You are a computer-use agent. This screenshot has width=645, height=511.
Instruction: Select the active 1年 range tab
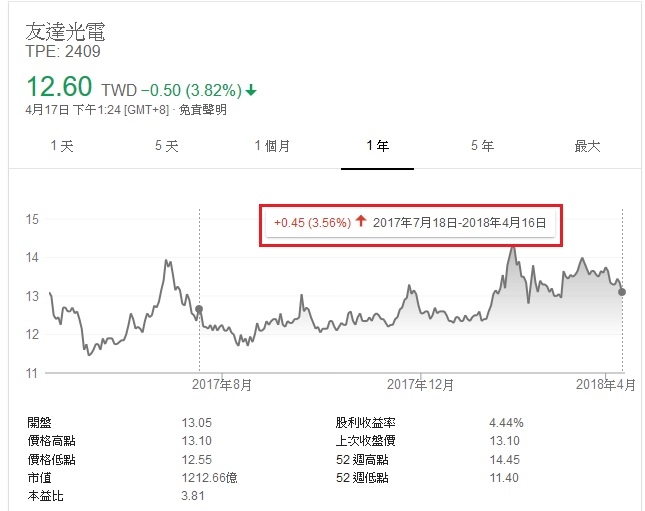(x=377, y=146)
